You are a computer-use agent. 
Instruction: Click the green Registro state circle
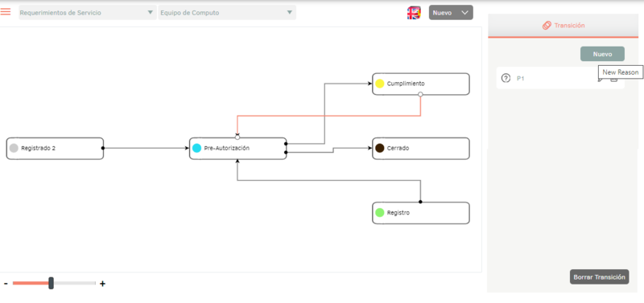(x=379, y=212)
